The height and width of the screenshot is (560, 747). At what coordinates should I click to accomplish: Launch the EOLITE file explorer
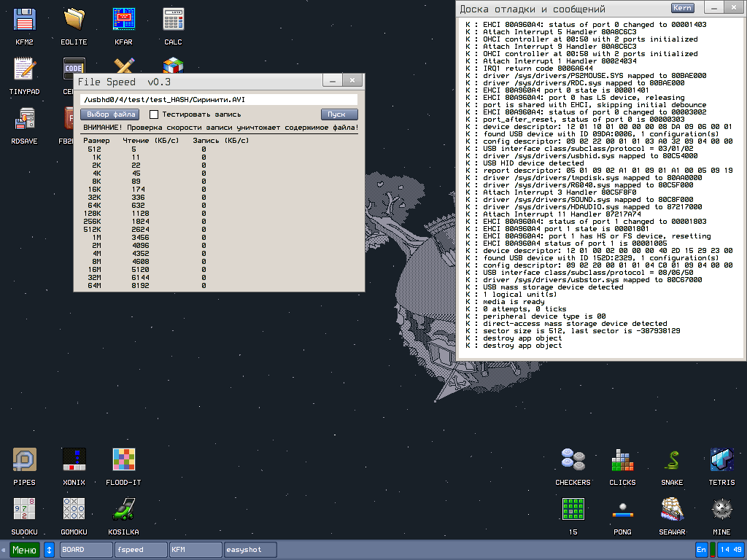[x=74, y=18]
